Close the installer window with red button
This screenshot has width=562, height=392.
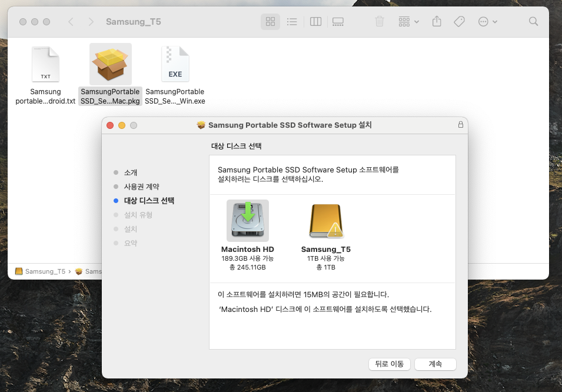pyautogui.click(x=110, y=125)
